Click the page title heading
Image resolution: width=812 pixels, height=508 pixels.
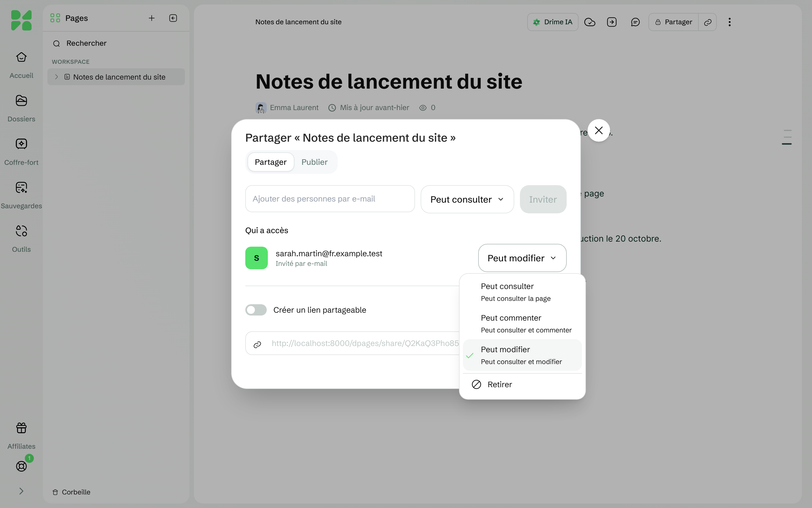[389, 81]
